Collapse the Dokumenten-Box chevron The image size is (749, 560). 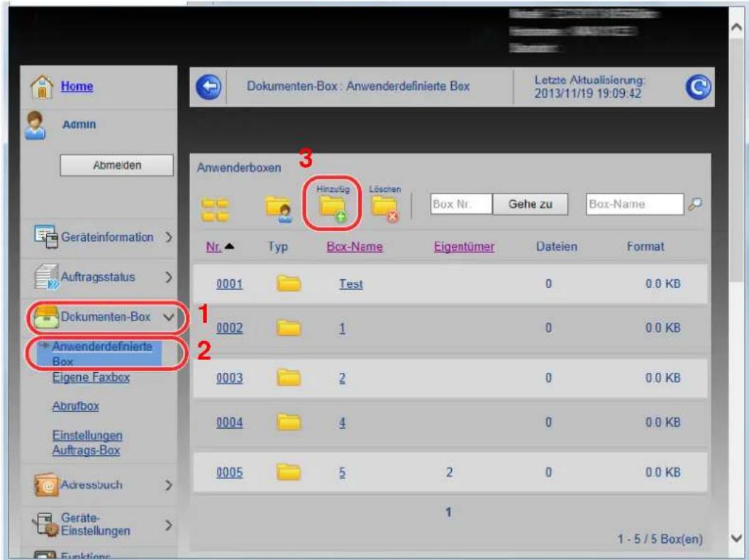[x=169, y=317]
